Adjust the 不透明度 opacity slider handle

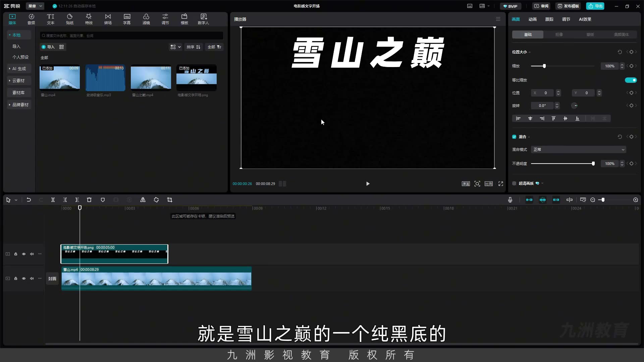[x=593, y=164]
